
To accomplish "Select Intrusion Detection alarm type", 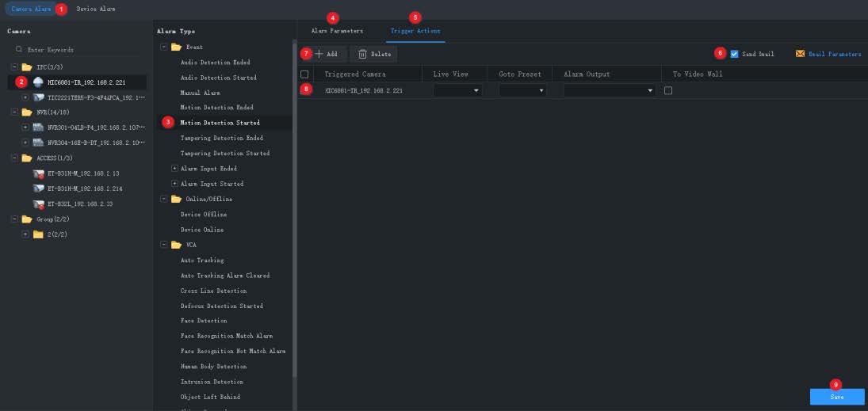I will (212, 382).
